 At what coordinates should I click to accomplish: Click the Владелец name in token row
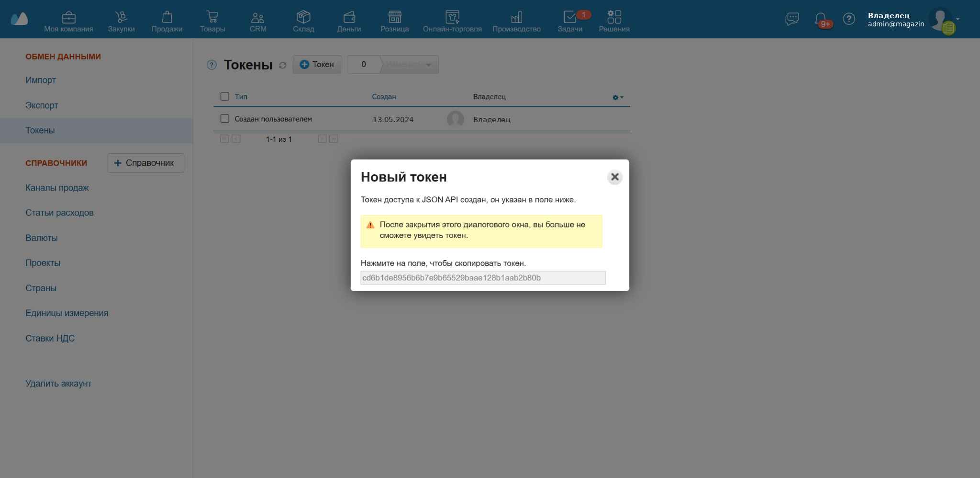pyautogui.click(x=492, y=120)
